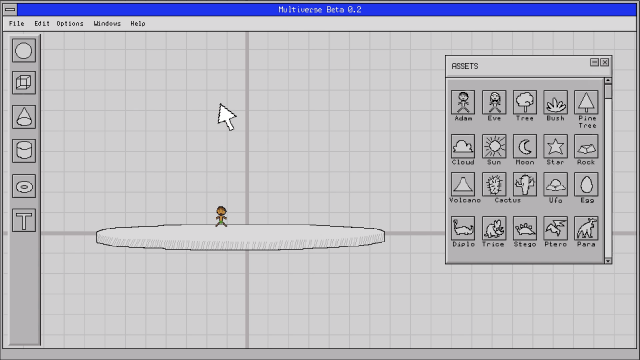The height and width of the screenshot is (360, 640).
Task: Select the text tool
Action: point(24,220)
